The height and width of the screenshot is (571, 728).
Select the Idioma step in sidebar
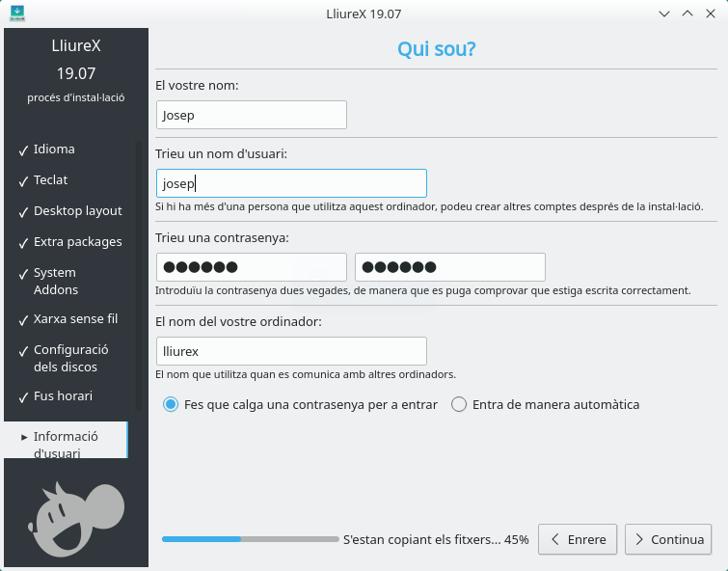(x=54, y=150)
